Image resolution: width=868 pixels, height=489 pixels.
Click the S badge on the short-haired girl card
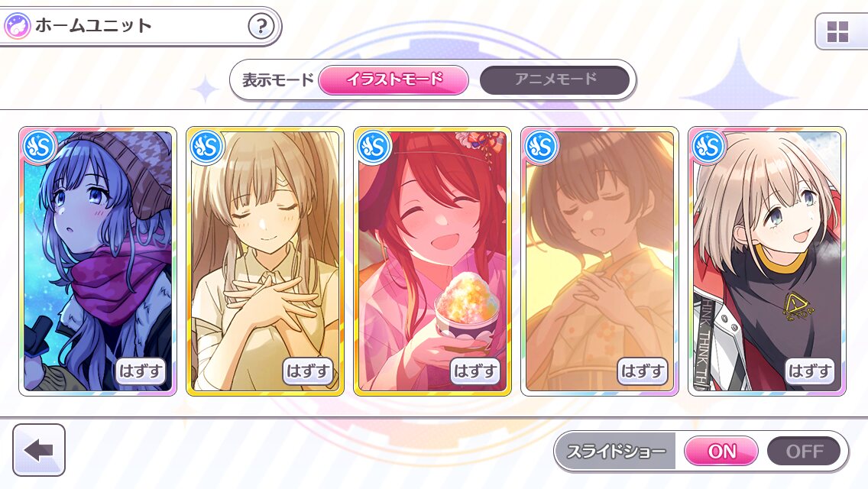(x=708, y=147)
